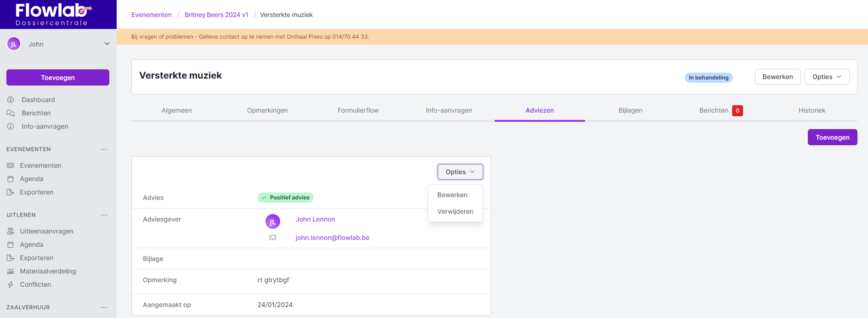
Task: Click the Materiaalverdeling chart icon
Action: [11, 271]
